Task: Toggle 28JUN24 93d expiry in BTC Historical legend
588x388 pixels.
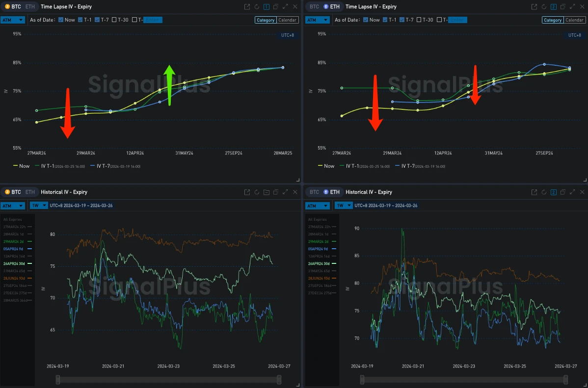Action: 17,279
